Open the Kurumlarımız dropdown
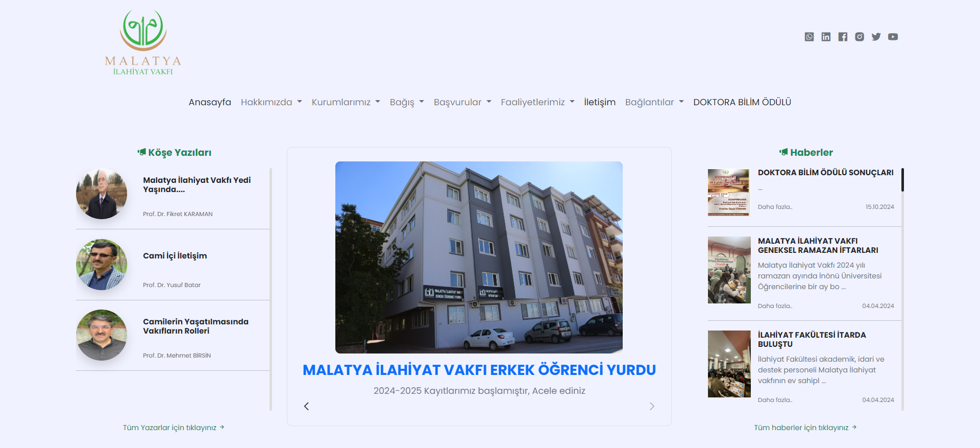The width and height of the screenshot is (980, 448). pos(346,102)
